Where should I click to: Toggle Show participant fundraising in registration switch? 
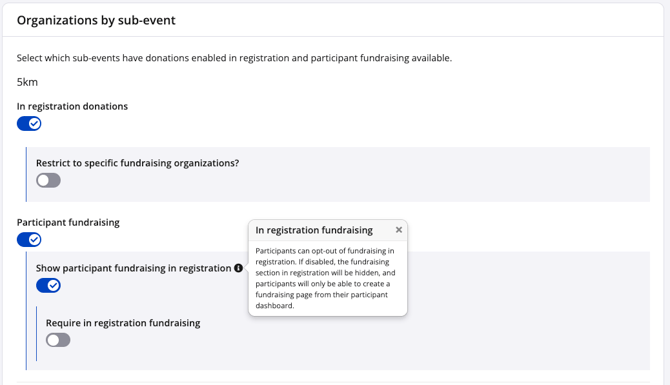(48, 285)
